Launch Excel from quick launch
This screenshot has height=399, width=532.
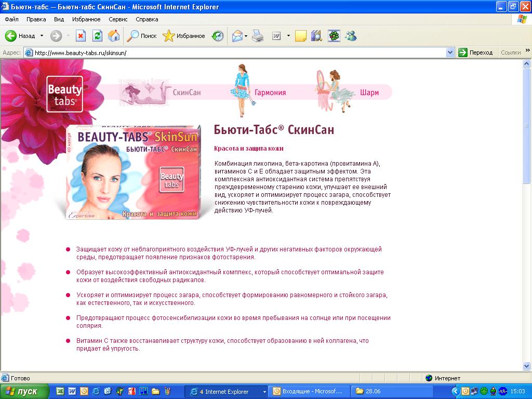60,391
